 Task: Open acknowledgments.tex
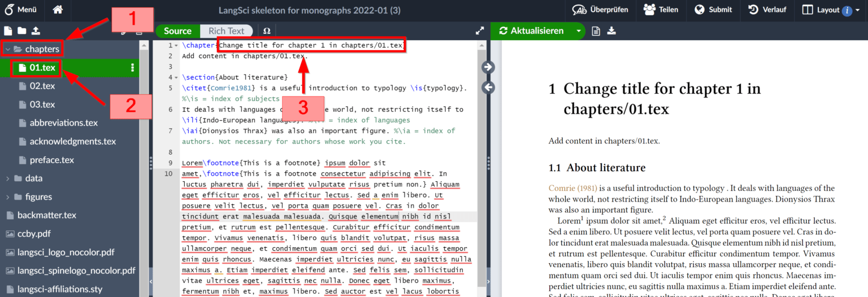pyautogui.click(x=73, y=141)
